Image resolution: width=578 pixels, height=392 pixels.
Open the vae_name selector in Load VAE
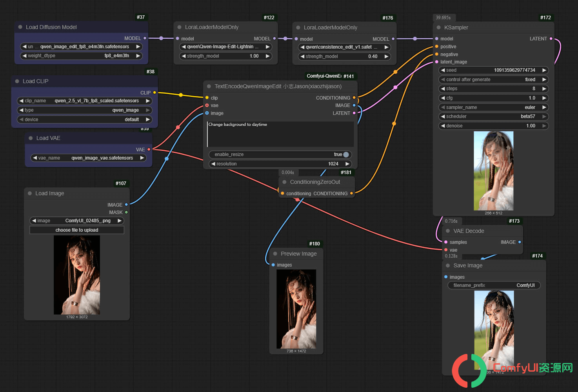(x=89, y=158)
